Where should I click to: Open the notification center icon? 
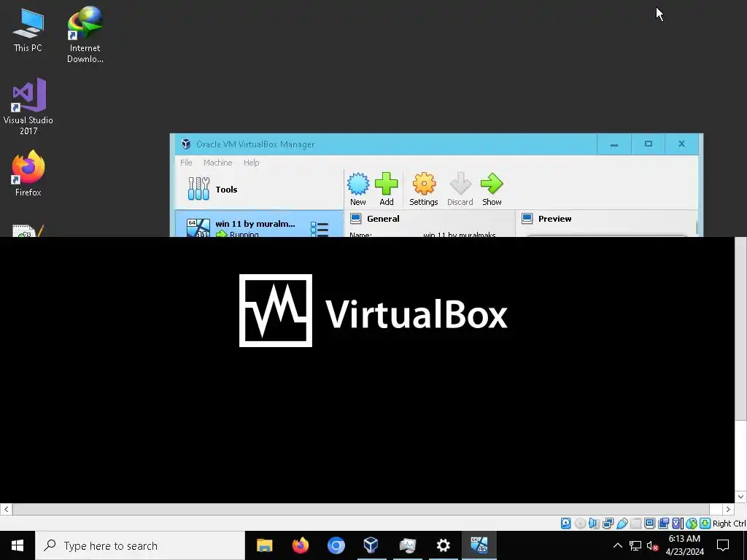tap(723, 545)
